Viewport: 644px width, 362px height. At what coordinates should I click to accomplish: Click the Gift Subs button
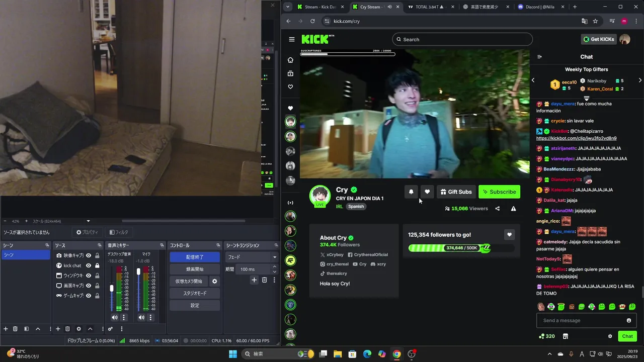pos(456,192)
